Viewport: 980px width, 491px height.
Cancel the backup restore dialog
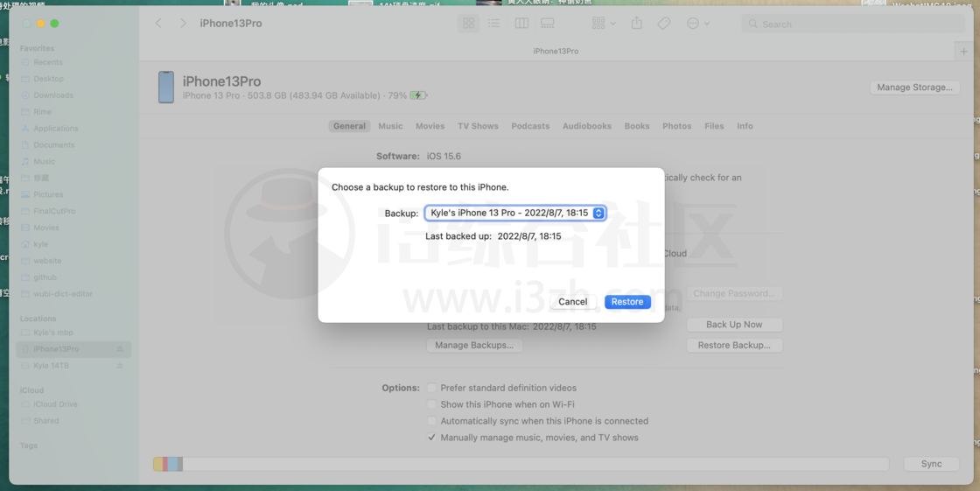[572, 301]
